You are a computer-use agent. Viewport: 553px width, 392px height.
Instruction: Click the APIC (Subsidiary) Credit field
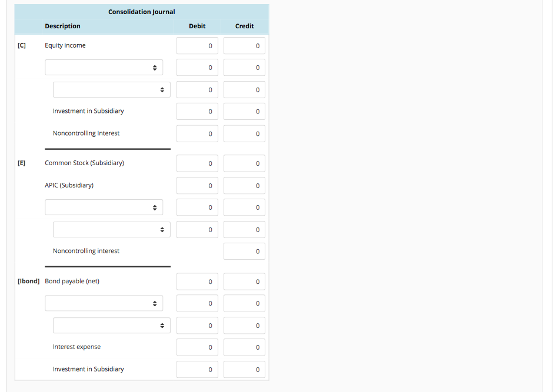(x=244, y=185)
